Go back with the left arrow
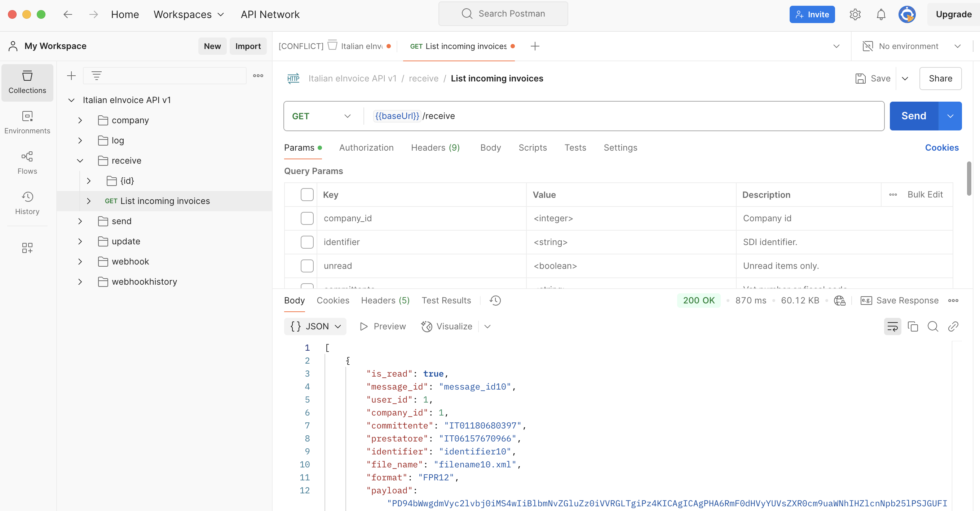Image resolution: width=980 pixels, height=511 pixels. (68, 14)
